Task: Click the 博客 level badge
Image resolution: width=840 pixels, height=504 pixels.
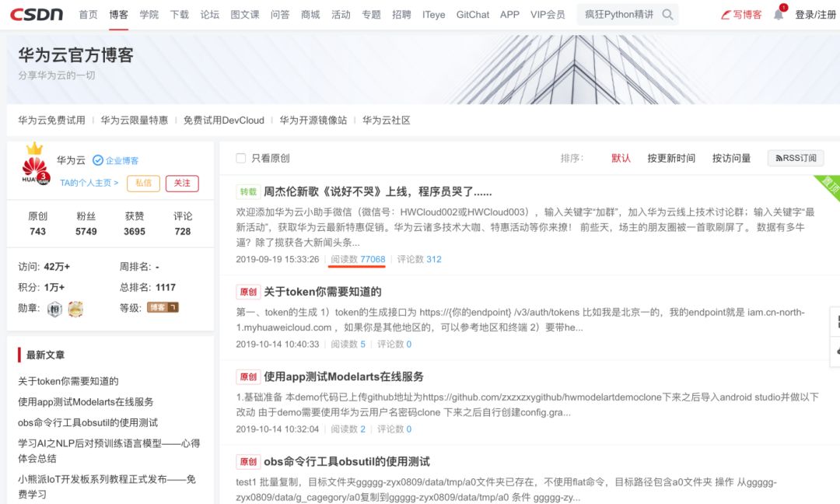Action: pyautogui.click(x=163, y=307)
